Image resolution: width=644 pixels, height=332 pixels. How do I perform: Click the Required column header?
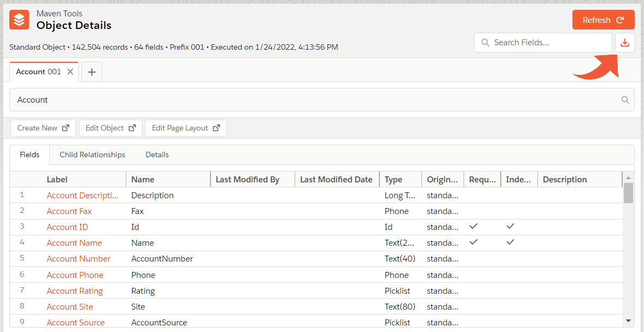click(x=482, y=179)
